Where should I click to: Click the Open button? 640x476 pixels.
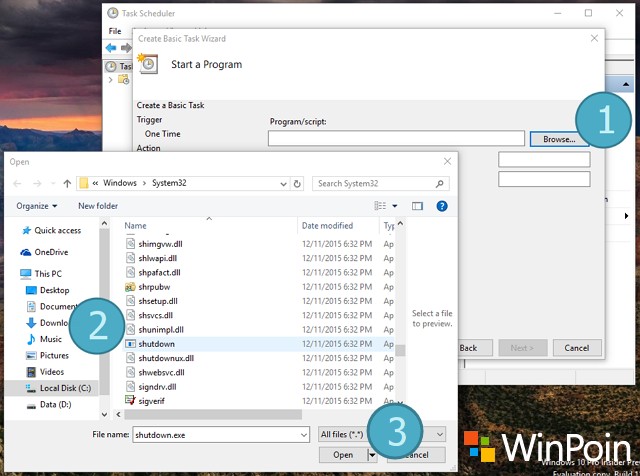(x=343, y=455)
